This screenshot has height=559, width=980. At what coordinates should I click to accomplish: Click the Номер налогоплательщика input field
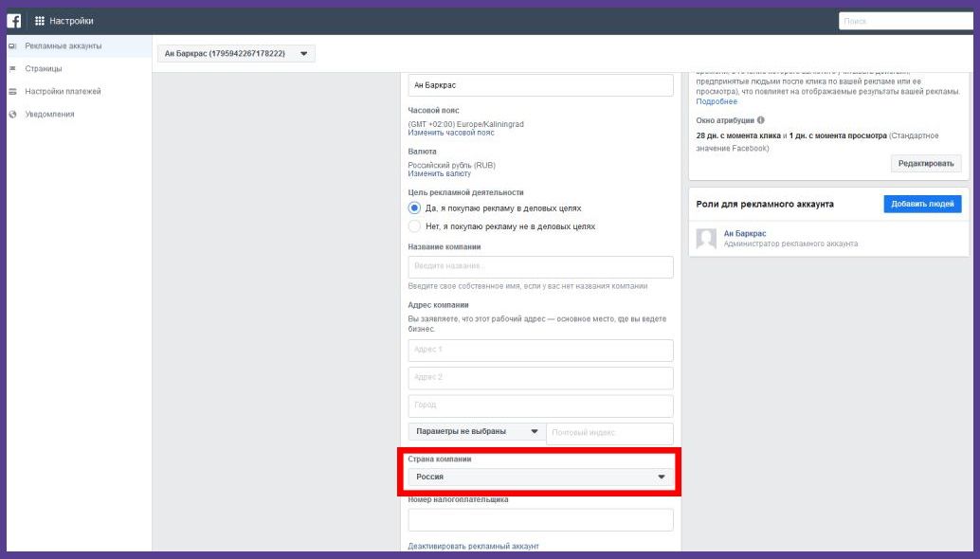(x=540, y=519)
